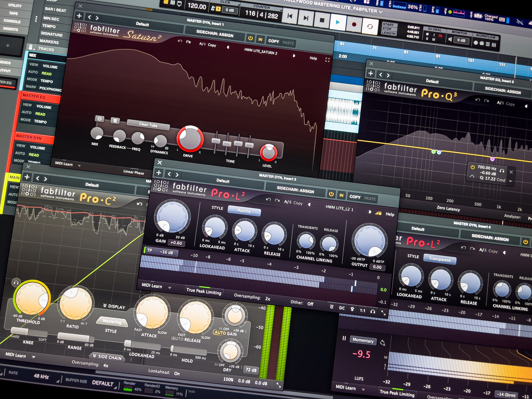Screen dimensions: 532x399
Task: Click the 72 dB meter scale button in Pro-C 2
Action: pos(251,370)
